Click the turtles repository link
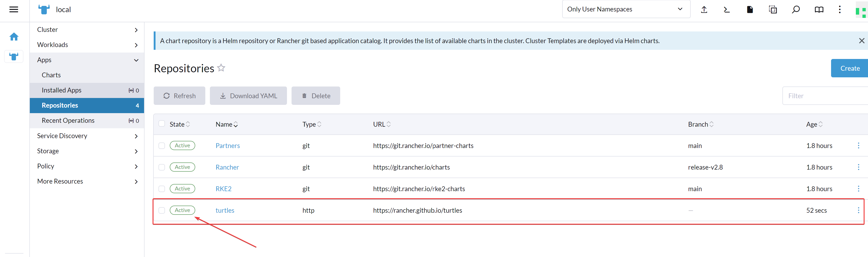868x257 pixels. point(225,210)
